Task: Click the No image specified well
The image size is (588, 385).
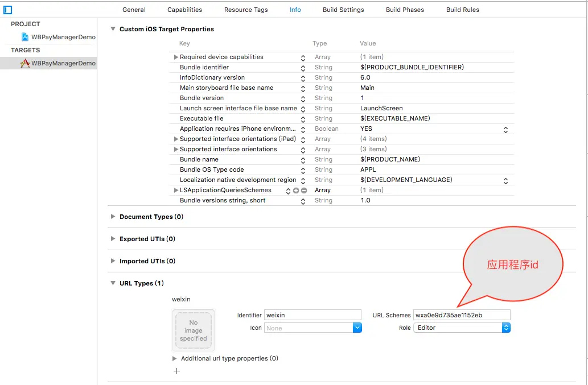Action: tap(193, 330)
